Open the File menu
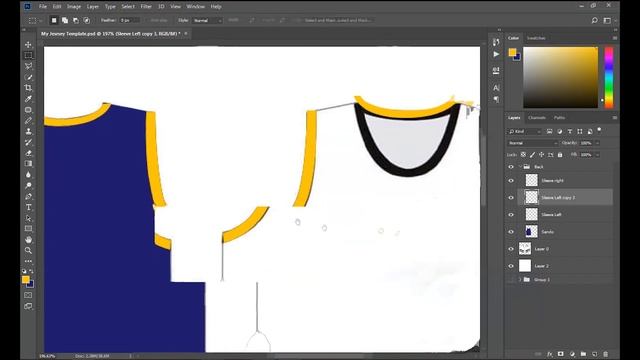 (43, 7)
